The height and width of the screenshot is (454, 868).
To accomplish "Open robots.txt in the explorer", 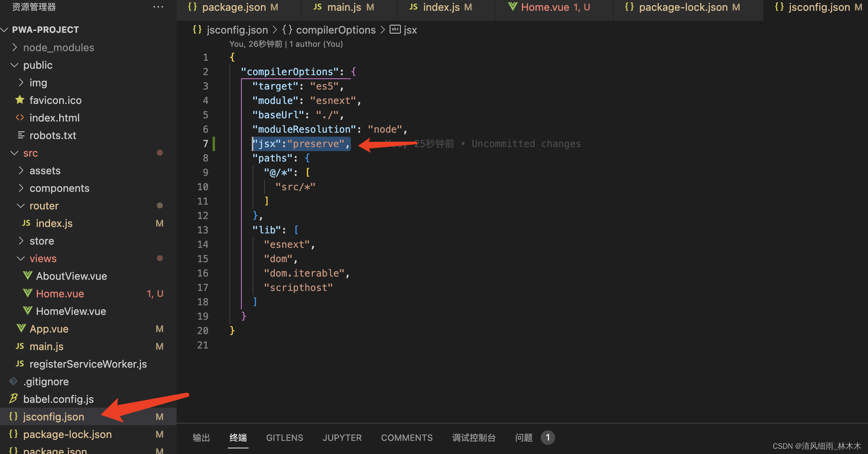I will pyautogui.click(x=53, y=135).
